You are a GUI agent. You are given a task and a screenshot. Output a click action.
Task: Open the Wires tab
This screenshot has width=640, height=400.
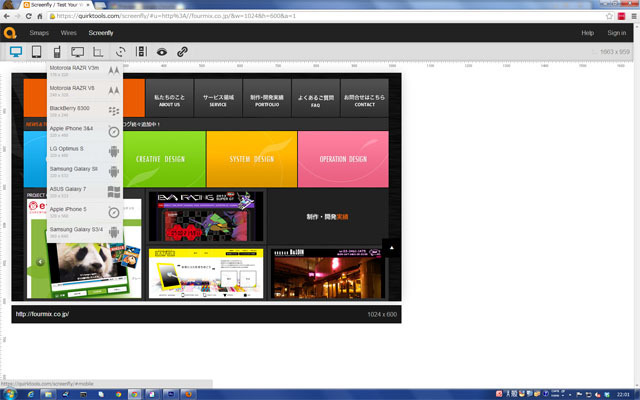pos(68,34)
